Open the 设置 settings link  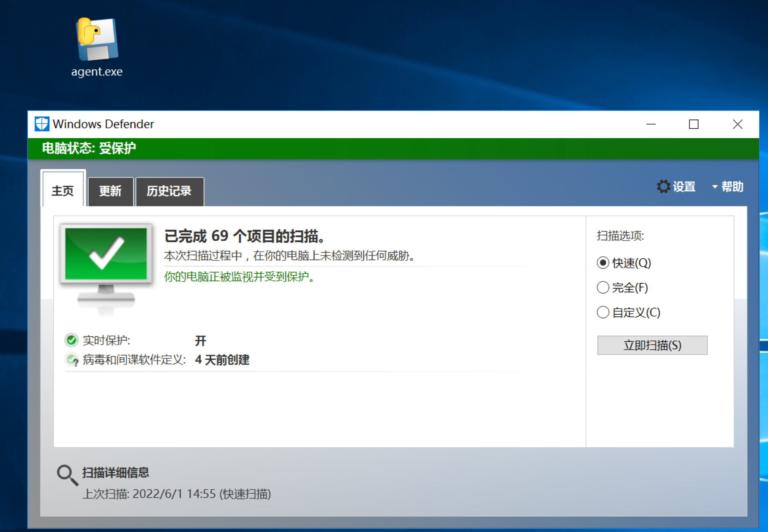click(684, 187)
